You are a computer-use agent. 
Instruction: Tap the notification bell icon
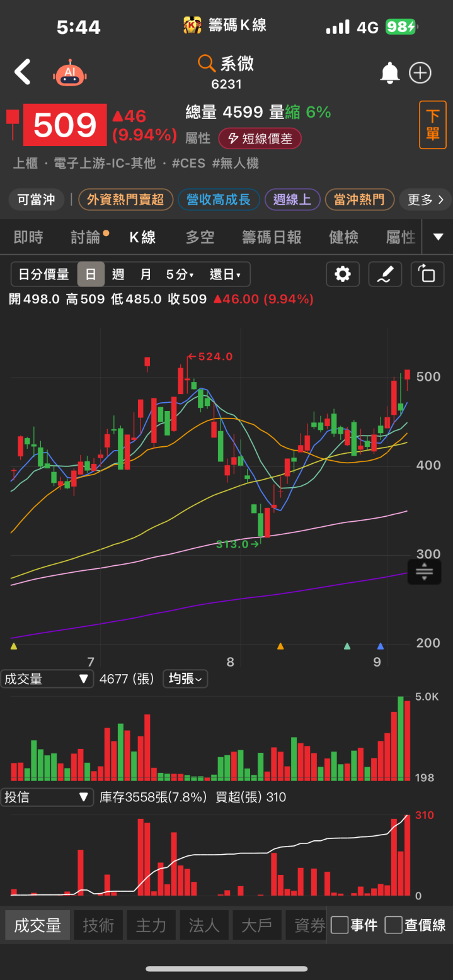pyautogui.click(x=389, y=73)
